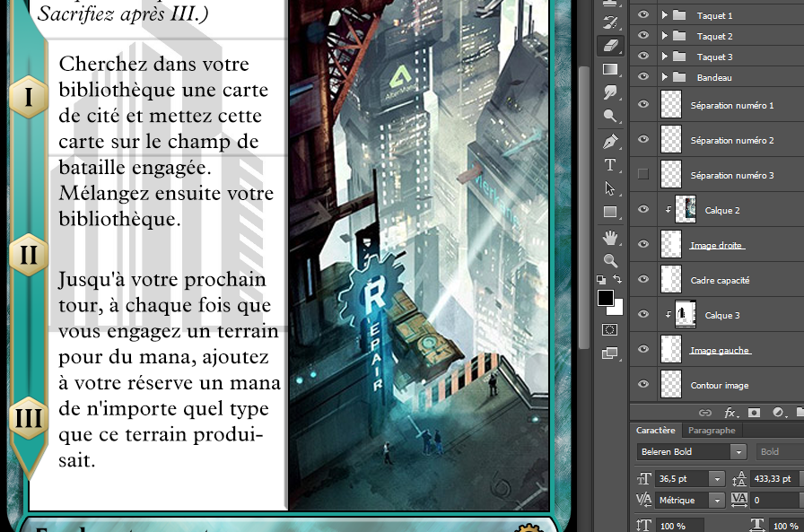The height and width of the screenshot is (532, 804).
Task: Click the tracking VA icon
Action: (738, 499)
